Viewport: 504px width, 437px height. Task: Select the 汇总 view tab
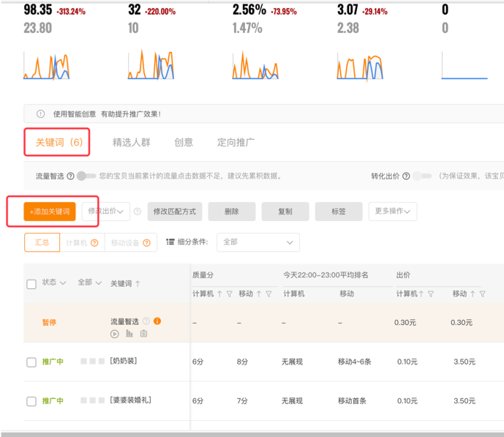(x=42, y=242)
